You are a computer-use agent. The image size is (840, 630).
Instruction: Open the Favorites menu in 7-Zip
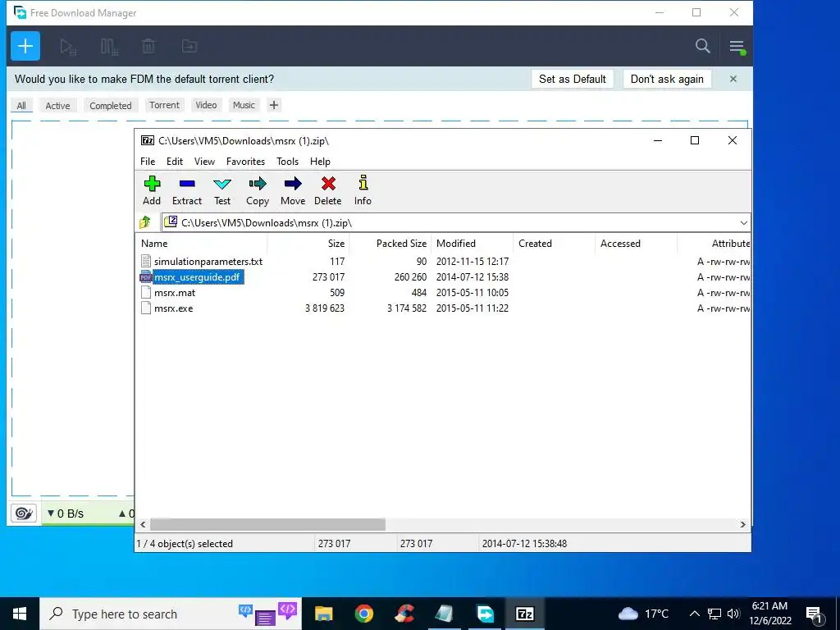245,162
